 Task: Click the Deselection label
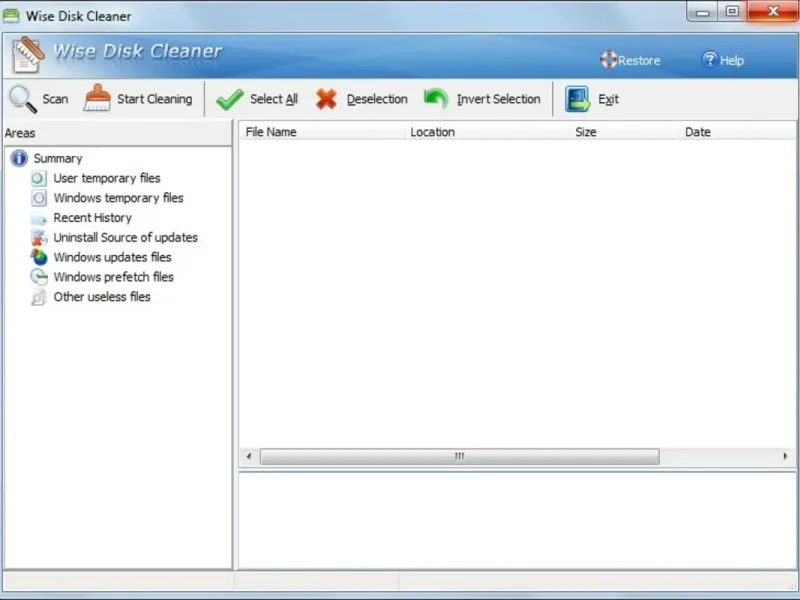click(377, 99)
